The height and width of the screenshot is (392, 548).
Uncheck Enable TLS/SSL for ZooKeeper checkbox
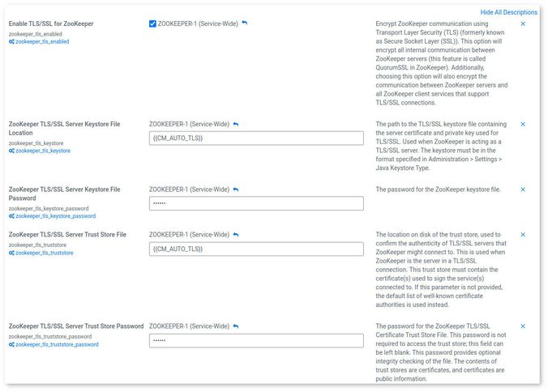pos(153,23)
